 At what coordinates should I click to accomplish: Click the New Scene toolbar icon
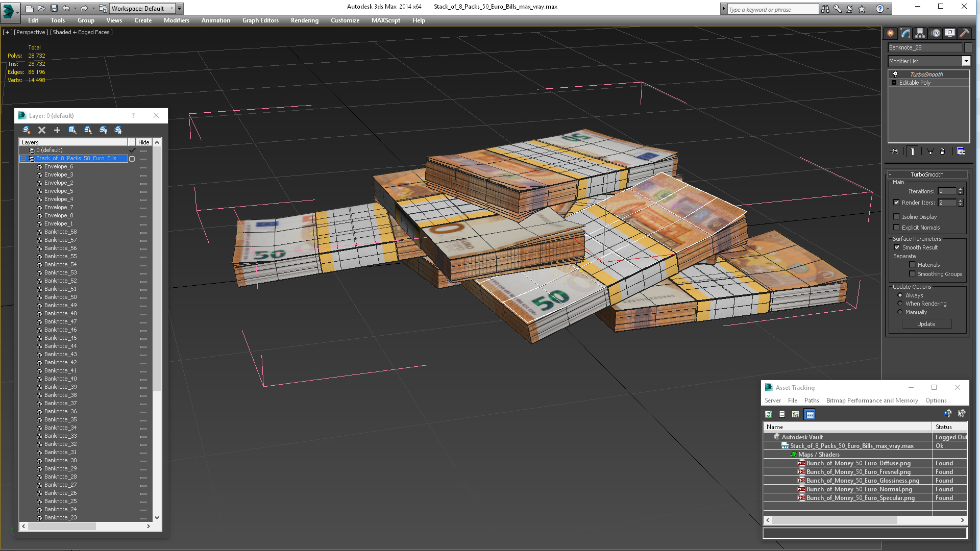coord(30,8)
